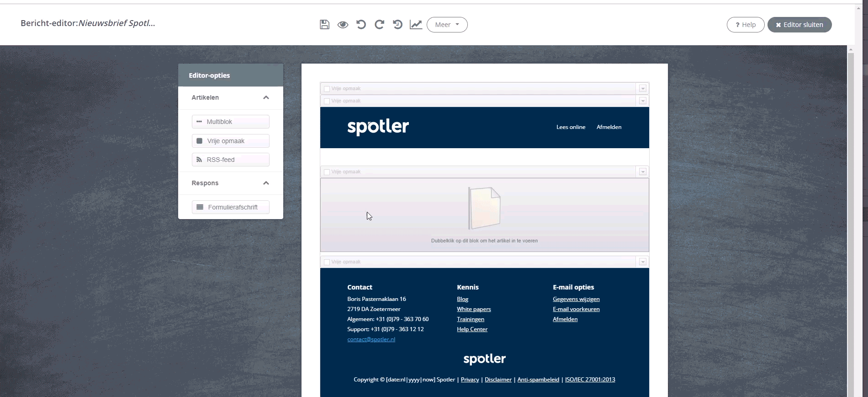Click the preview eye icon
The height and width of the screenshot is (397, 868).
pyautogui.click(x=343, y=25)
